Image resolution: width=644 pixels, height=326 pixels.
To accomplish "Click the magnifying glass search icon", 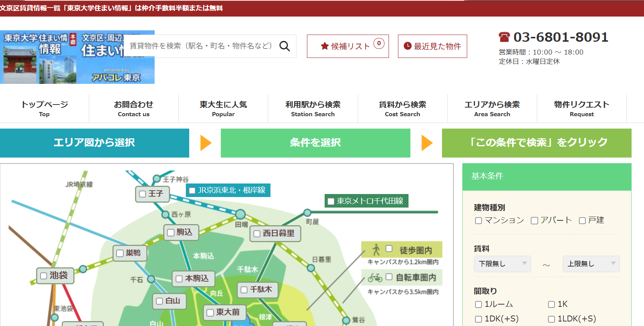I will tap(285, 46).
